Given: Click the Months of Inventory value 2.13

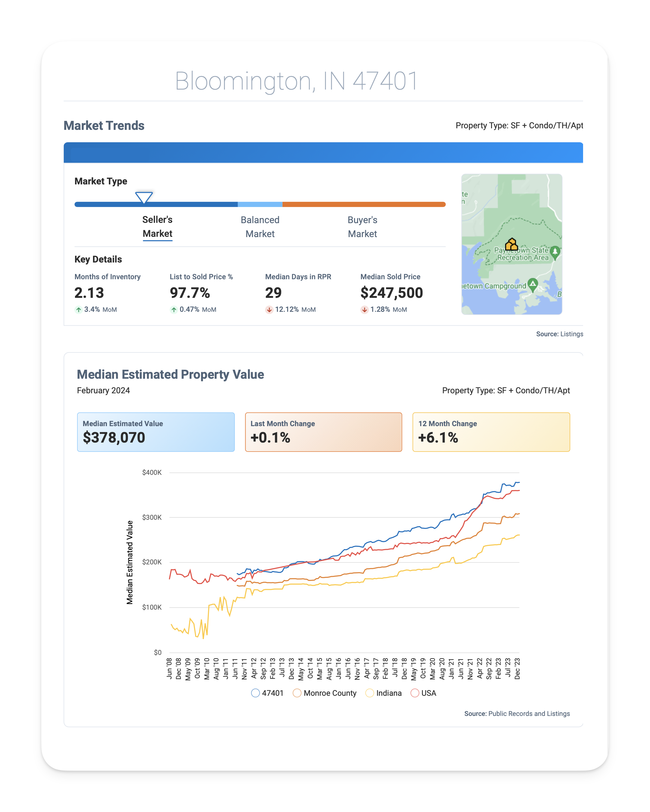Looking at the screenshot, I should [89, 293].
